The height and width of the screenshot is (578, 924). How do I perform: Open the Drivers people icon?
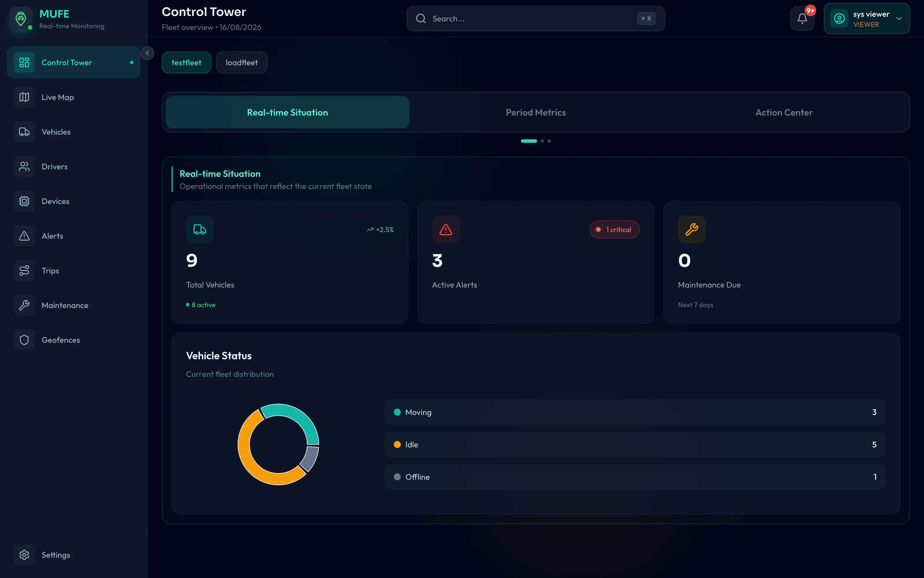pos(24,167)
